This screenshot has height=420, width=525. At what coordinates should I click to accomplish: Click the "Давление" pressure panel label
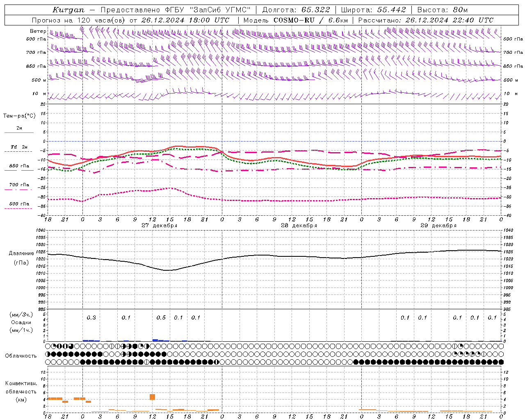[x=21, y=253]
